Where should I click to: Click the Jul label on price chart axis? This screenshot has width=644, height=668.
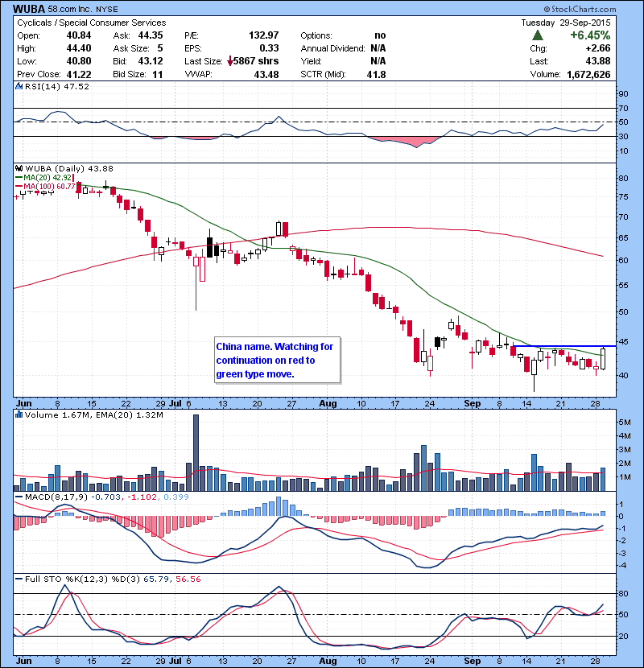[175, 403]
